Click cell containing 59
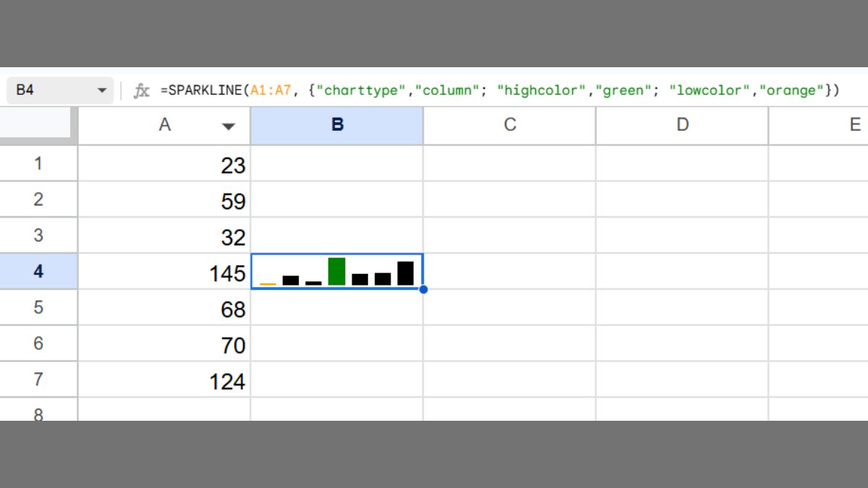Image resolution: width=868 pixels, height=488 pixels. click(164, 200)
